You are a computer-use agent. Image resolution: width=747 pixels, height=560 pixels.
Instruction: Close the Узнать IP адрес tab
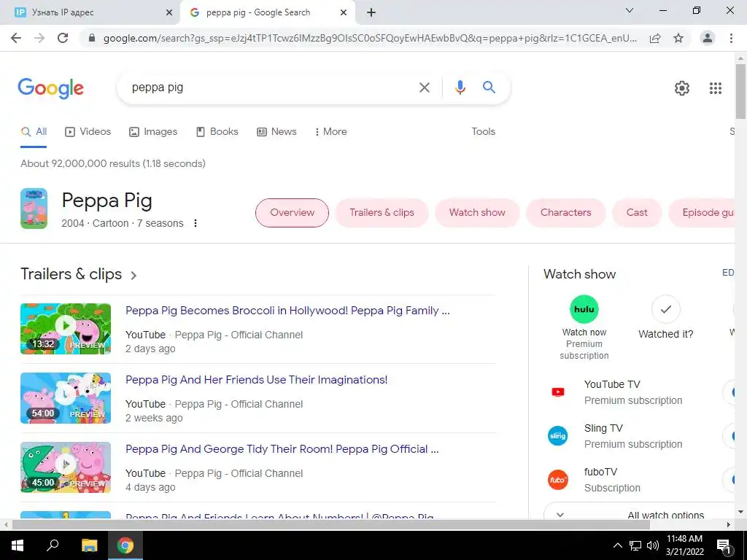point(169,12)
